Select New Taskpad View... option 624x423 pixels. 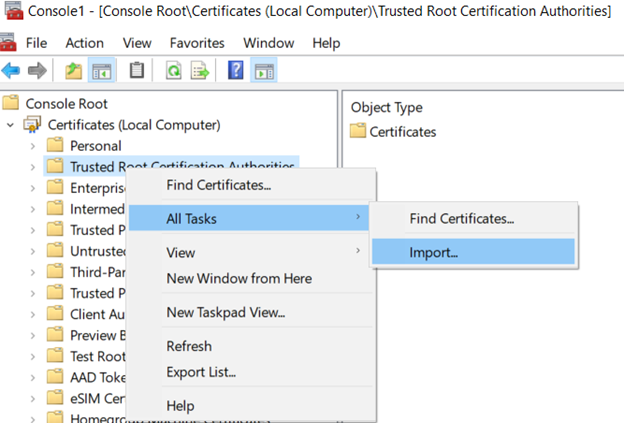click(225, 313)
